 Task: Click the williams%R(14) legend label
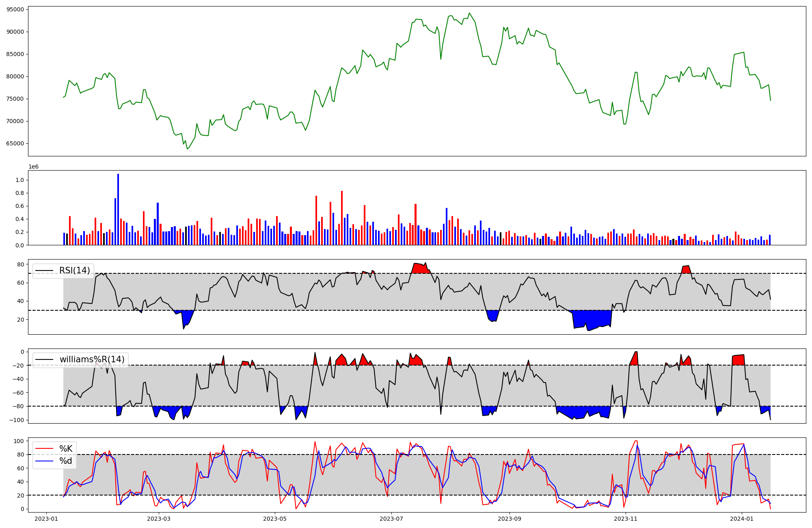92,359
